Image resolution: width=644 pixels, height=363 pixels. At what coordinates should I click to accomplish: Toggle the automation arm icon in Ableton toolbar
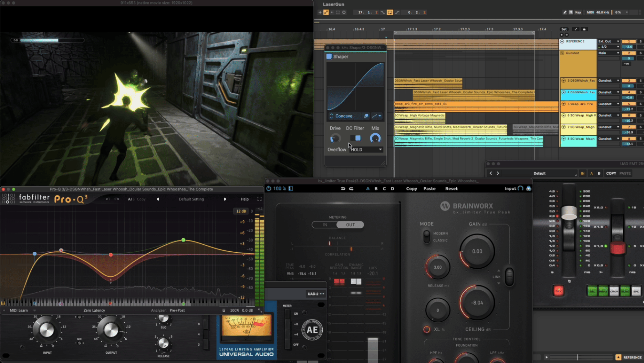(x=326, y=12)
